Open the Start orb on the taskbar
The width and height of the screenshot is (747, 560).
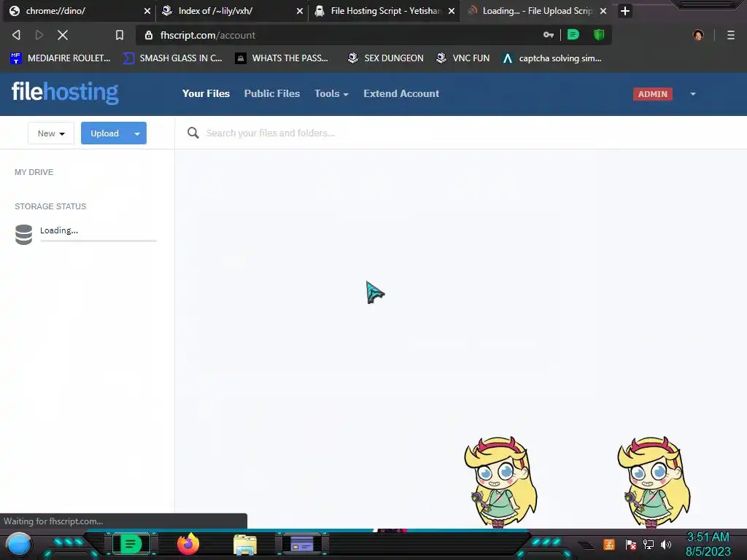point(18,545)
